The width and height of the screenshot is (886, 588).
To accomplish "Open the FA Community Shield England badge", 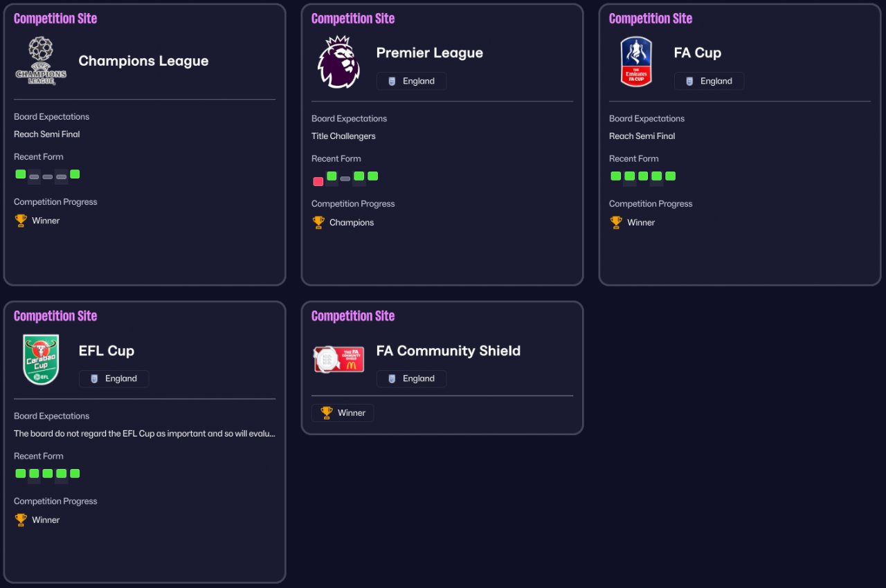I will tap(411, 378).
